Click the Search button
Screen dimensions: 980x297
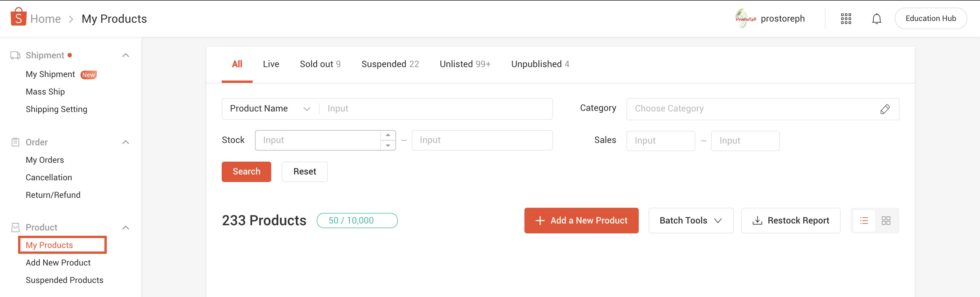click(x=246, y=172)
